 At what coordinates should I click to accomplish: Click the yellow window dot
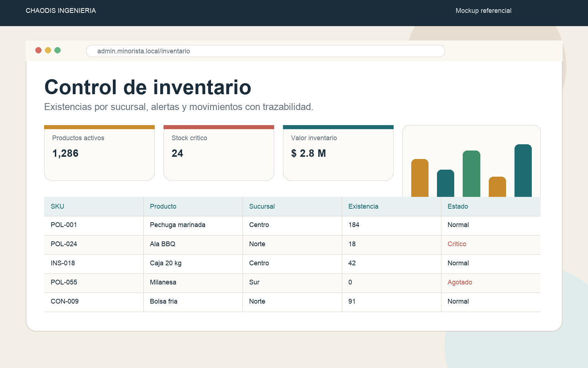tap(48, 50)
